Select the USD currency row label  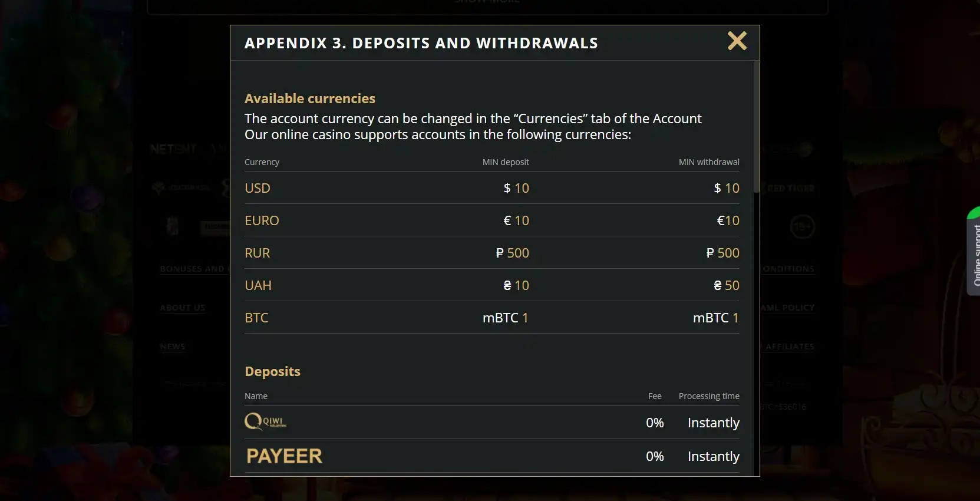258,188
